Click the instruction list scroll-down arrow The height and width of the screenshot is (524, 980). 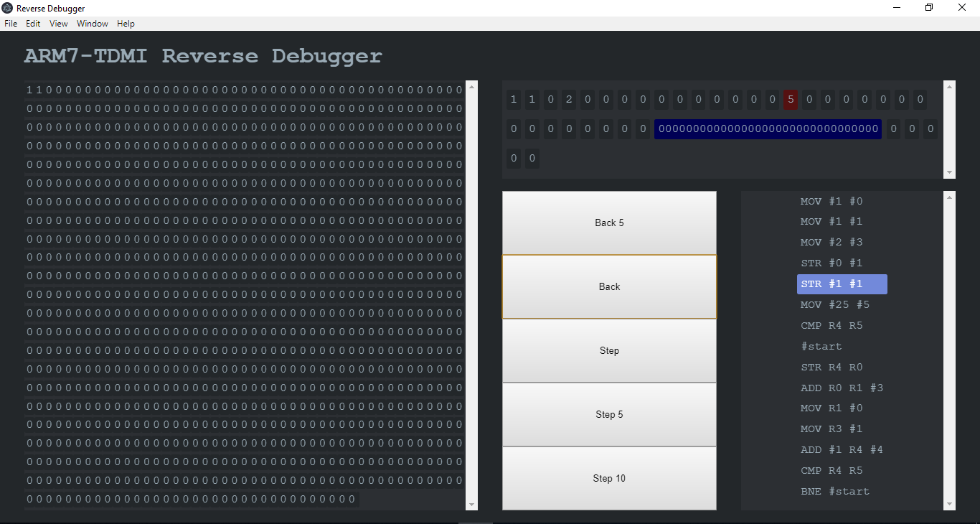950,505
